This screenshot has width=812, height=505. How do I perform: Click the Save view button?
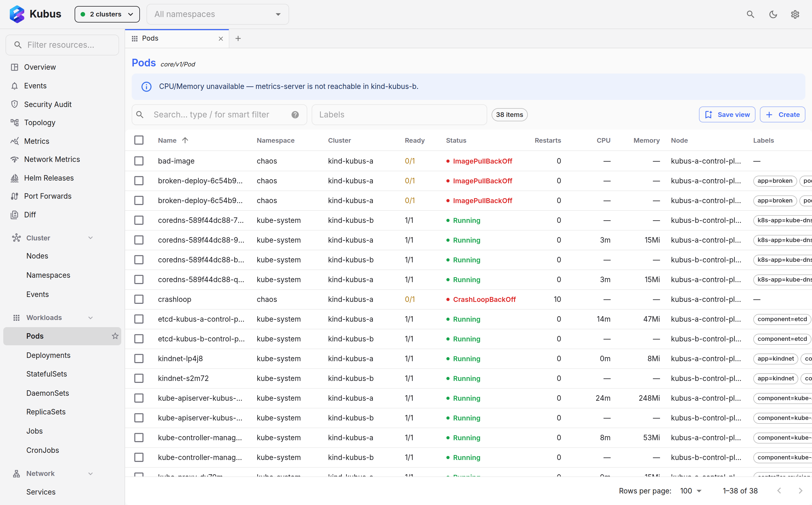click(727, 114)
